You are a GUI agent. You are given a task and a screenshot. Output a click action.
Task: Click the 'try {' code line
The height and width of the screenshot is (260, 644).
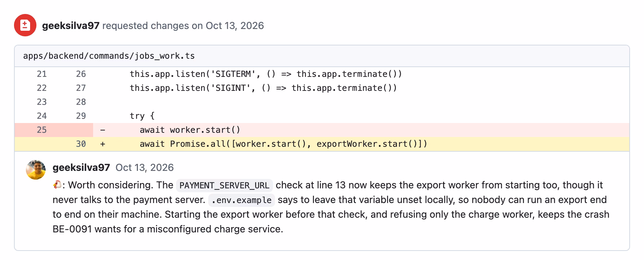click(x=142, y=116)
